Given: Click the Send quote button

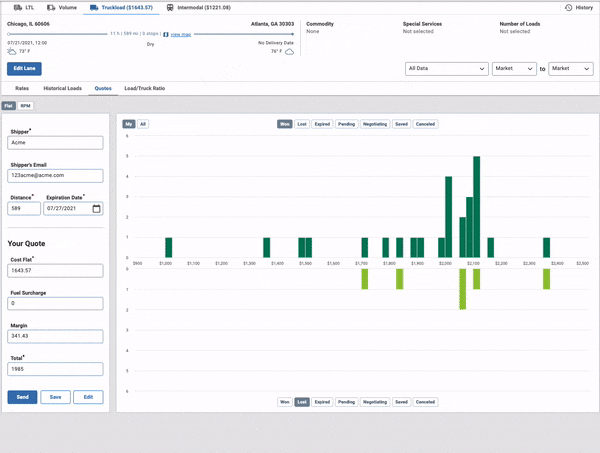Looking at the screenshot, I should [22, 397].
